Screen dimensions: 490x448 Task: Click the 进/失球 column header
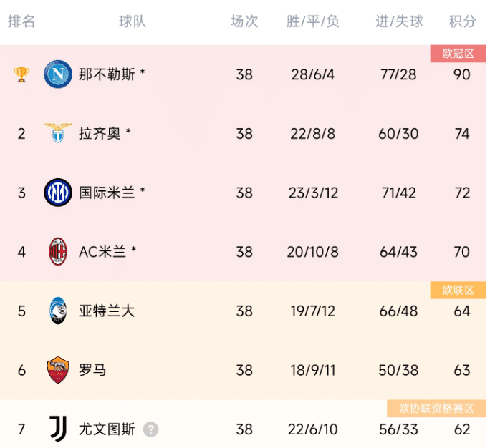[x=399, y=21]
